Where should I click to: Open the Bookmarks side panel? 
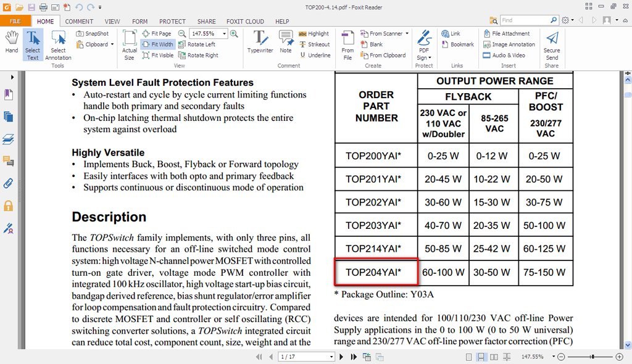pos(8,95)
